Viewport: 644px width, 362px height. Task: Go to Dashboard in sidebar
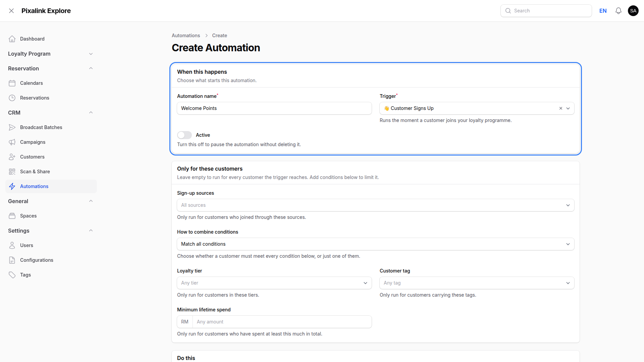(x=51, y=39)
